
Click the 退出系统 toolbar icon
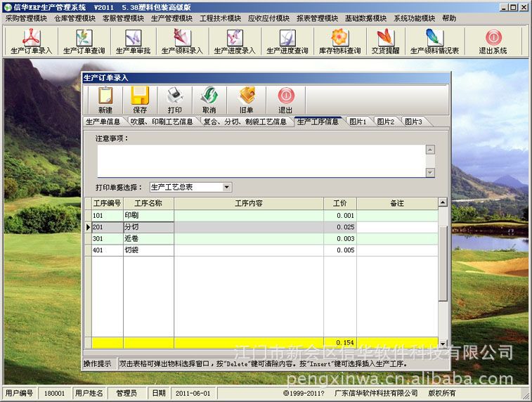pyautogui.click(x=493, y=41)
